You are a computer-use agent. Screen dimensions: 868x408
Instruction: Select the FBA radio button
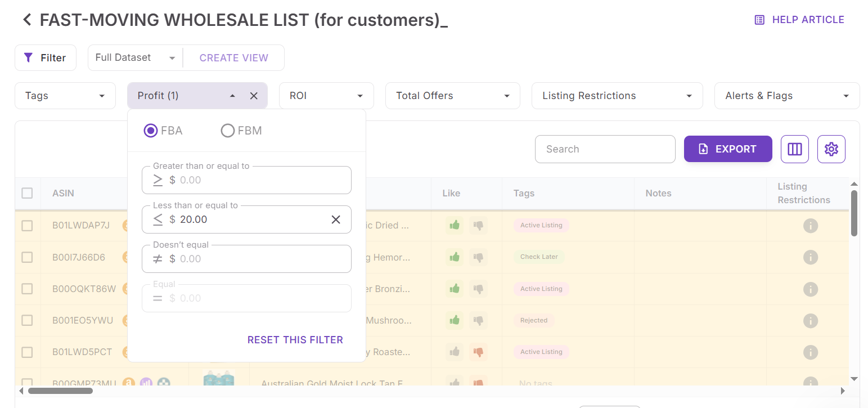(150, 131)
